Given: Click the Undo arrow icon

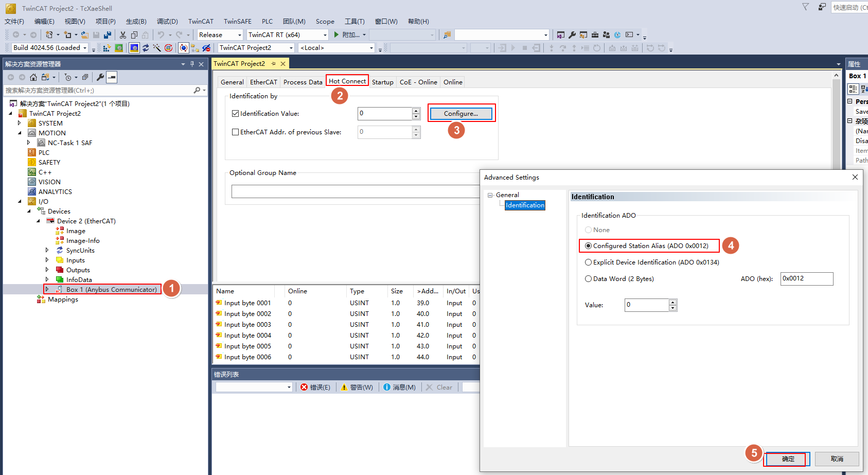Looking at the screenshot, I should [161, 35].
